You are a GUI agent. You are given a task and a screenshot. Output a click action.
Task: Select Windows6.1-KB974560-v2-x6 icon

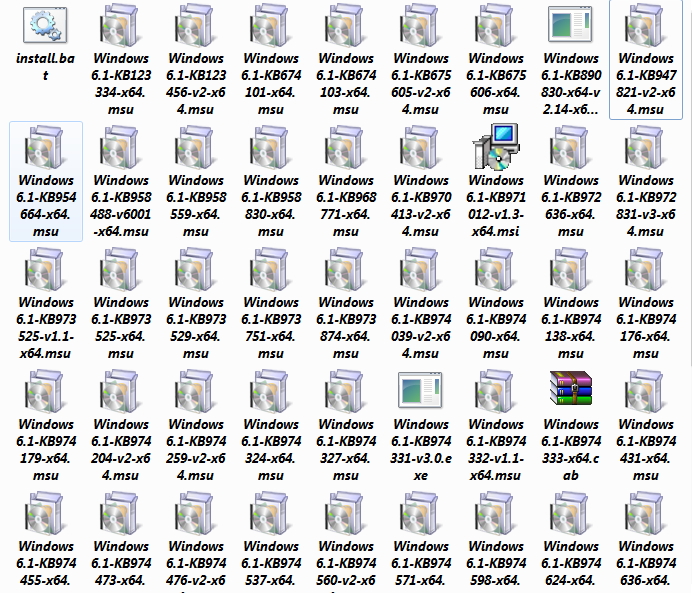click(346, 514)
